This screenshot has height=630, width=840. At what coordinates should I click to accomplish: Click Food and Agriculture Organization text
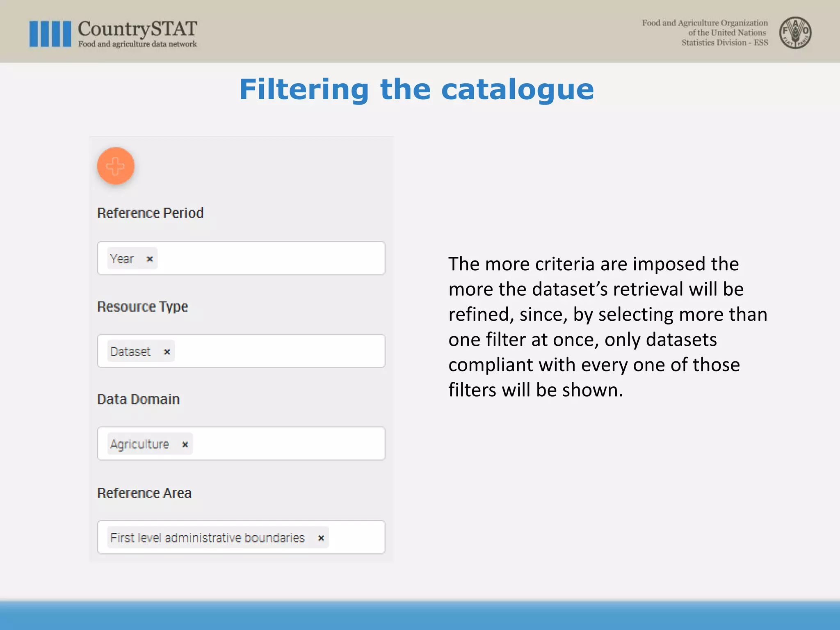click(x=705, y=23)
